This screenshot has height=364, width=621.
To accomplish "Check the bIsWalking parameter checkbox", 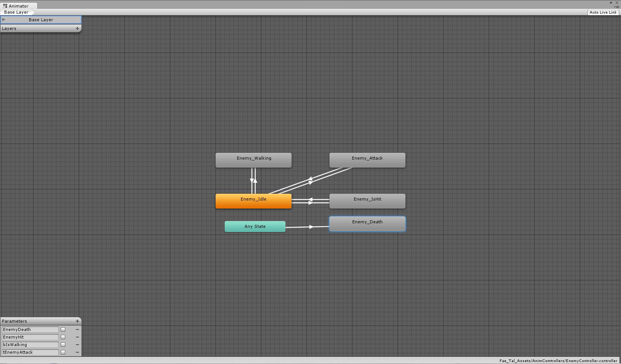I will [63, 345].
